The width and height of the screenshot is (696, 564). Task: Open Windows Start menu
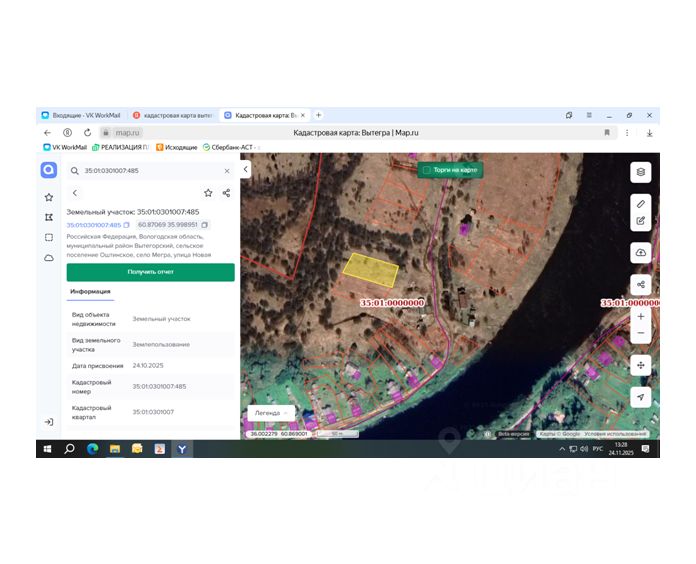[47, 449]
